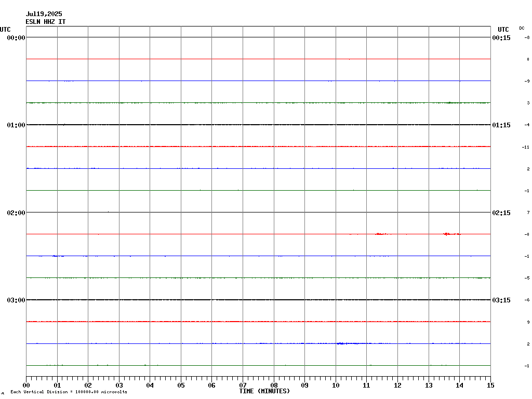Click the minute 04 axis label
The height and width of the screenshot is (399, 532).
coord(150,385)
